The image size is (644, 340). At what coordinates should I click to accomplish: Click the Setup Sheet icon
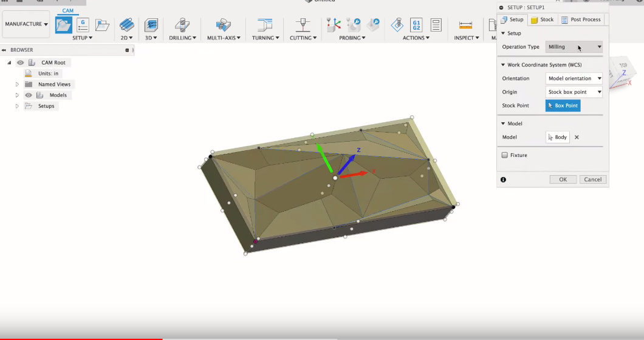click(x=436, y=25)
